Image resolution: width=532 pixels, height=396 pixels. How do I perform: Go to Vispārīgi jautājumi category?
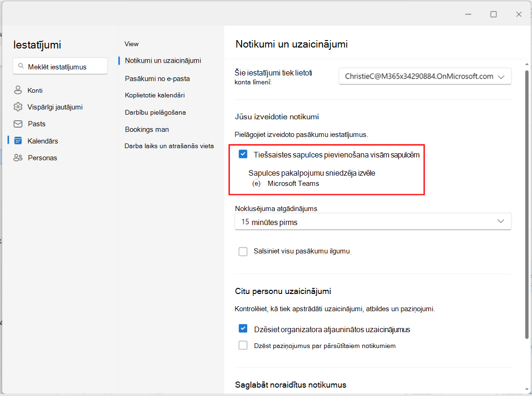tap(55, 107)
